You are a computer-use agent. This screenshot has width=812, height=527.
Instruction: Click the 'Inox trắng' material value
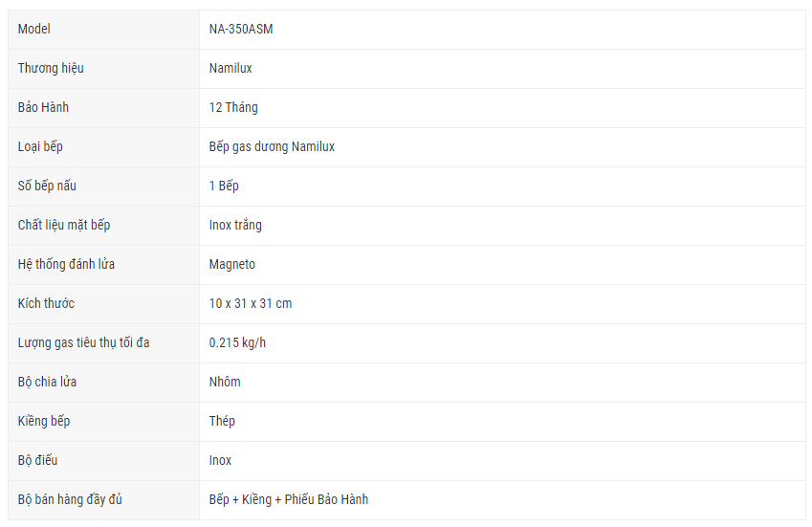tap(235, 226)
